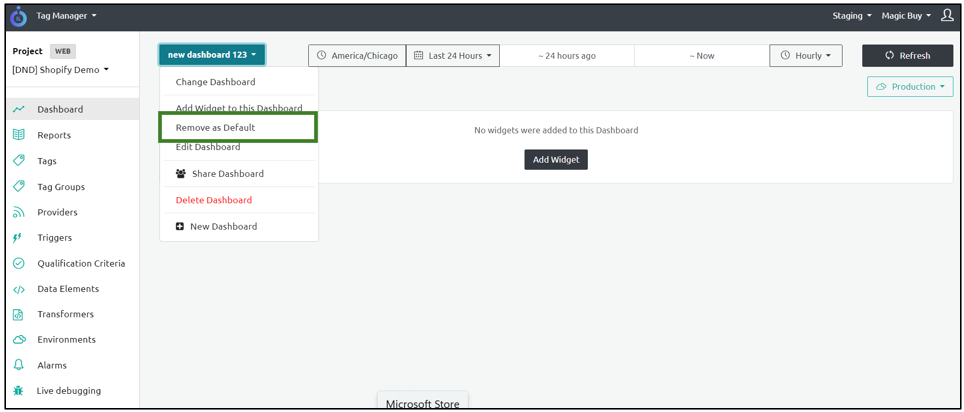Click the Data Elements code icon
The image size is (964, 412).
(18, 289)
